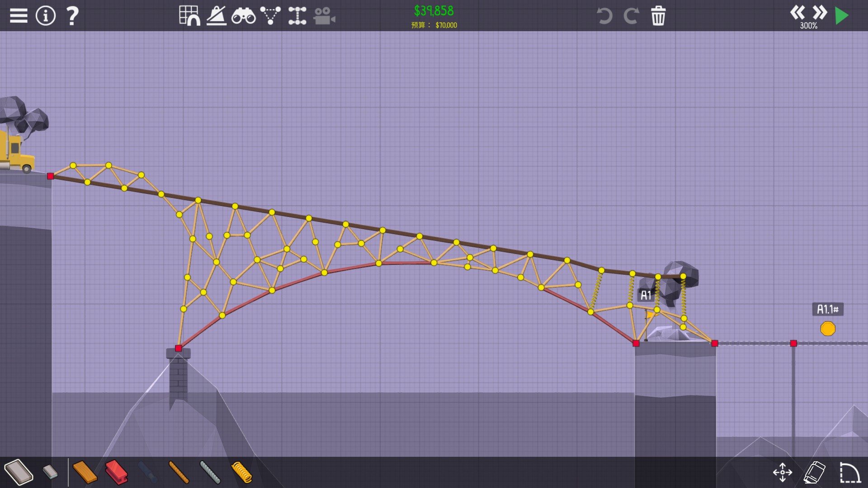Viewport: 868px width, 488px height.
Task: Toggle the triangulation highlight tool
Action: 270,16
